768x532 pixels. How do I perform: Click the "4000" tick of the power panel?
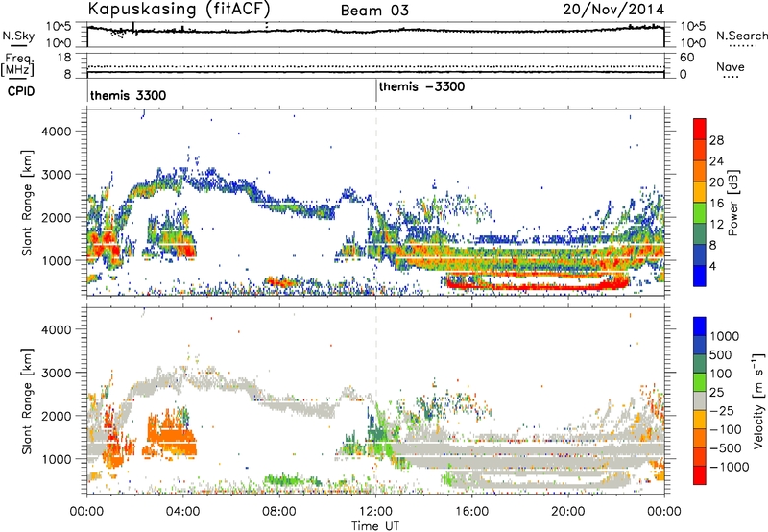pos(56,132)
